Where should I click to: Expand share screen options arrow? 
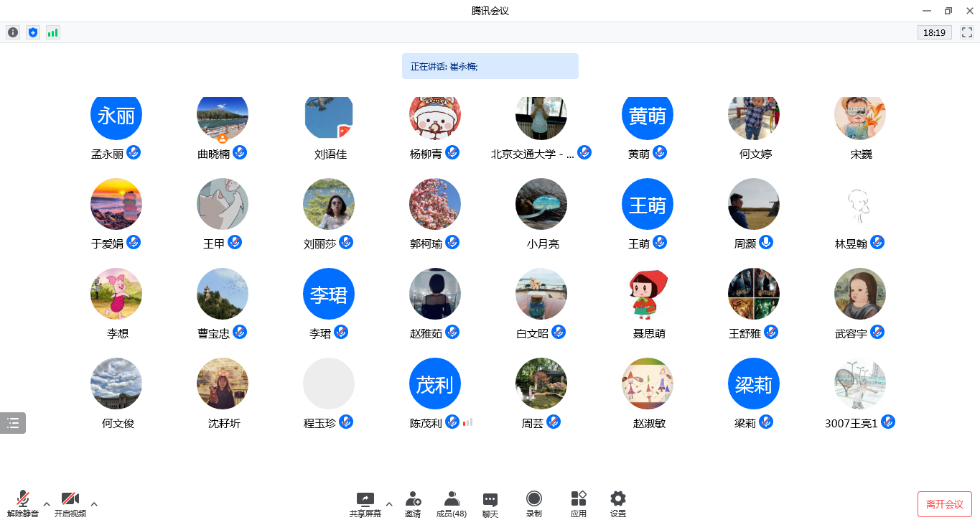[389, 503]
